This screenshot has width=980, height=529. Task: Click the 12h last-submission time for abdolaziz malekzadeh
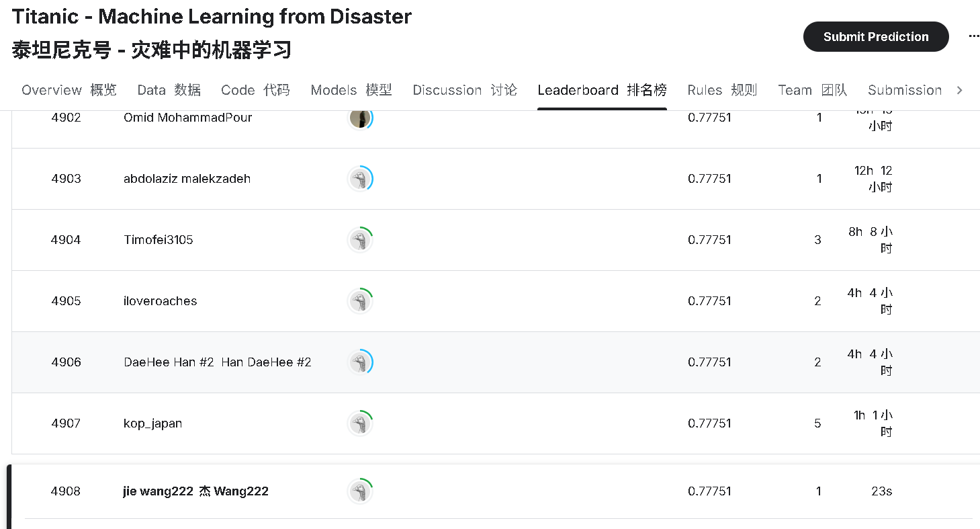(873, 179)
